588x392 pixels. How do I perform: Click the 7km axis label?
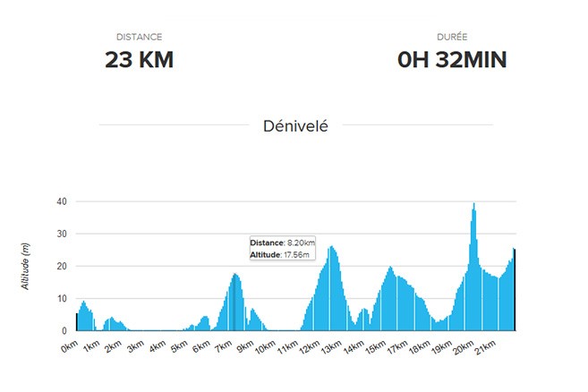pyautogui.click(x=224, y=346)
